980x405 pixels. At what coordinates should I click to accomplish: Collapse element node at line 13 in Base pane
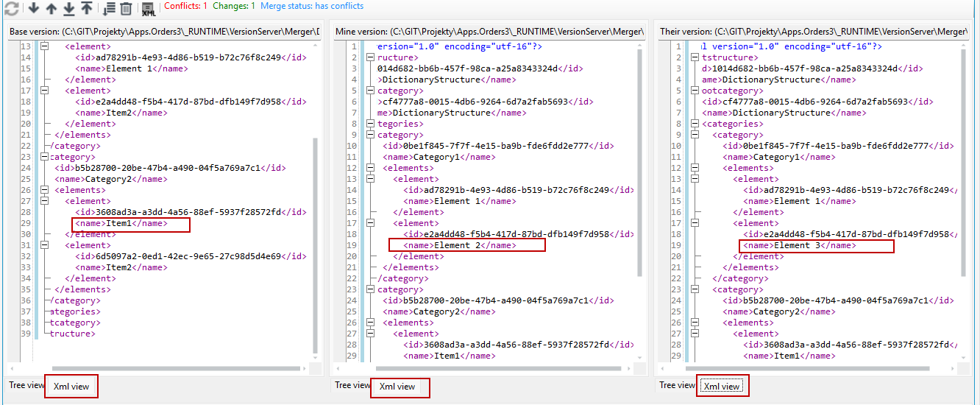44,46
